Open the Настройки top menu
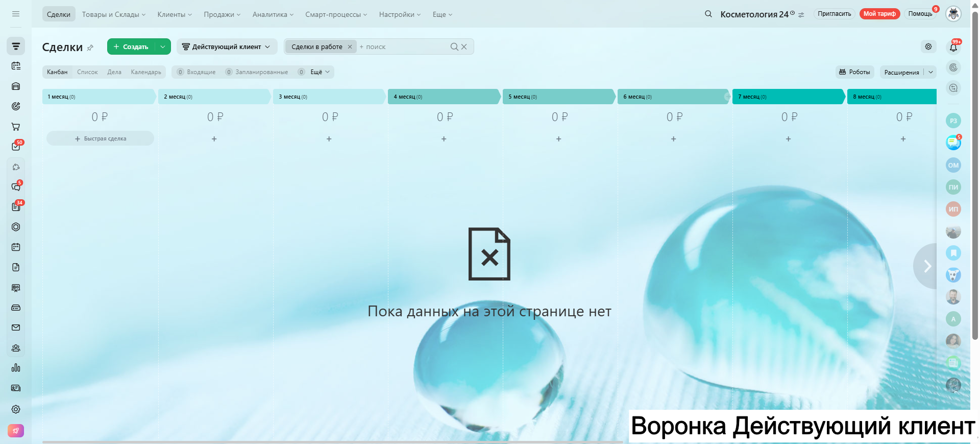The width and height of the screenshot is (980, 444). click(400, 14)
